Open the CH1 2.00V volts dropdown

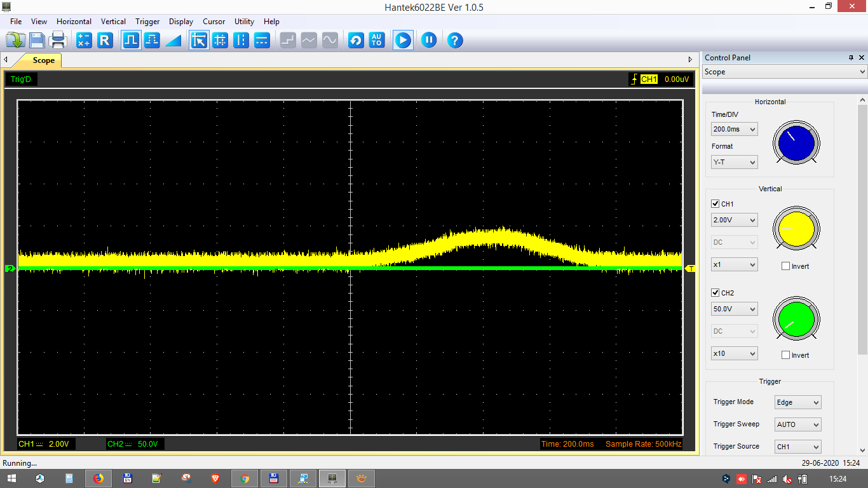(735, 220)
